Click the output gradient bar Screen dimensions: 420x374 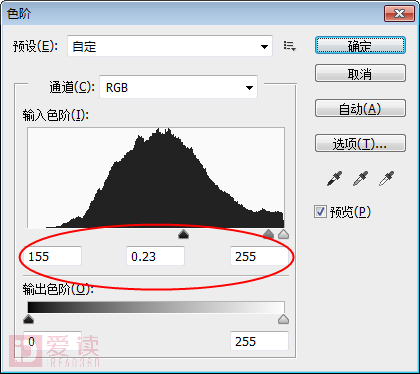pyautogui.click(x=156, y=307)
